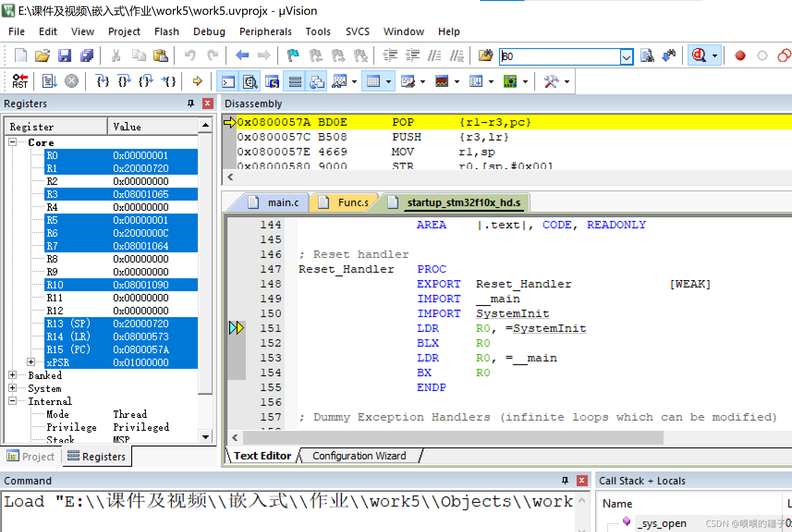
Task: Collapse the Core register group
Action: (13, 142)
